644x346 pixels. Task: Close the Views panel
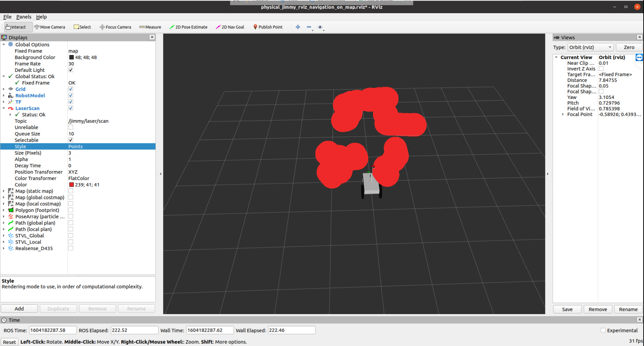click(x=639, y=37)
